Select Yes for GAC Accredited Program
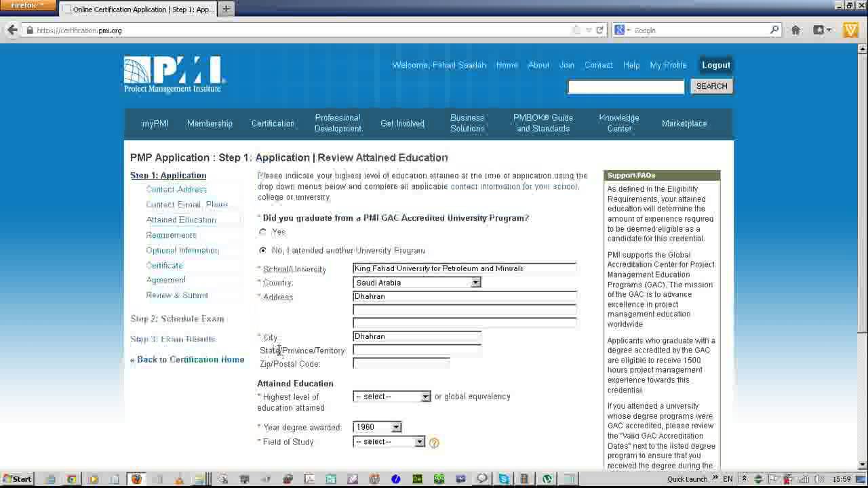868x488 pixels. pos(262,232)
